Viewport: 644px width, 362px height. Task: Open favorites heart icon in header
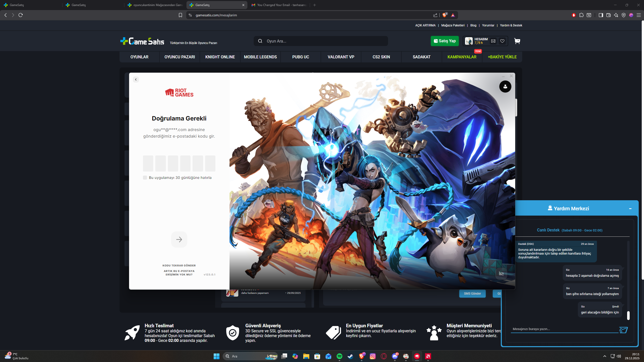[x=502, y=41]
